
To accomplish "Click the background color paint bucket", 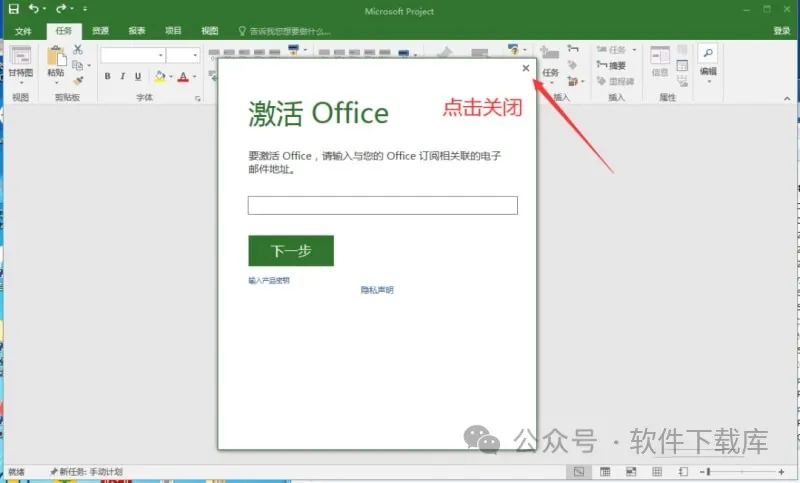I will coord(160,77).
